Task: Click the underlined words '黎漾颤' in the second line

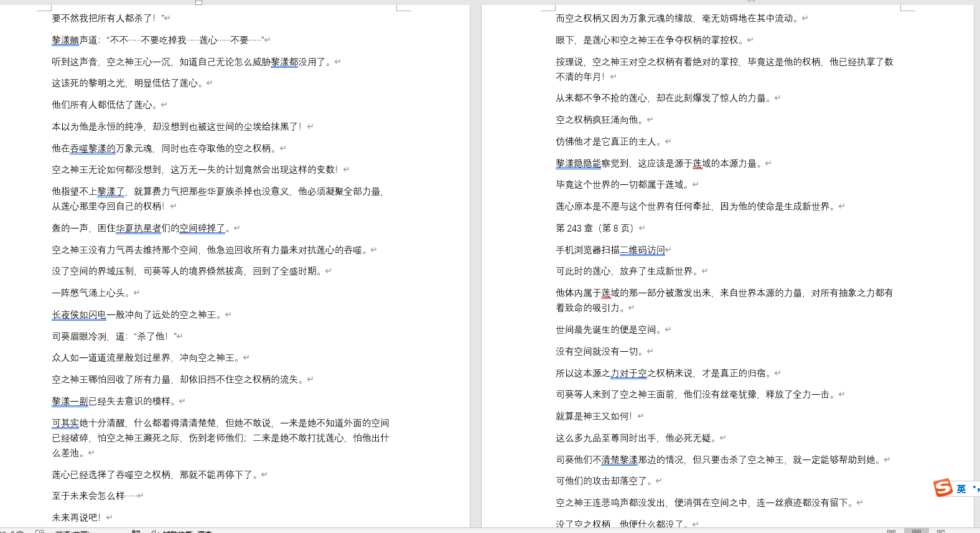Action: tap(65, 40)
